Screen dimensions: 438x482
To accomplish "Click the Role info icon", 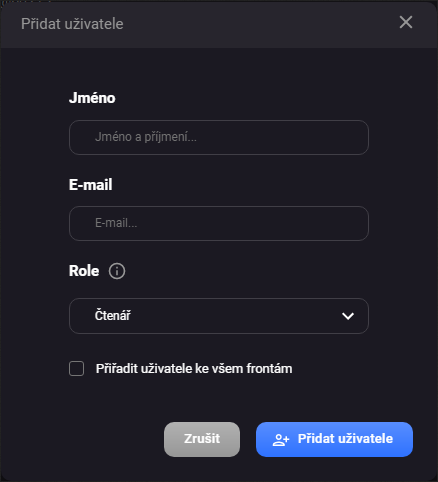I will (117, 271).
